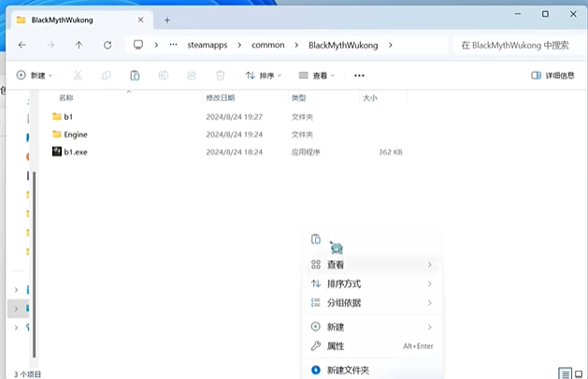Click the Delete trash icon
The height and width of the screenshot is (379, 588).
(x=221, y=76)
